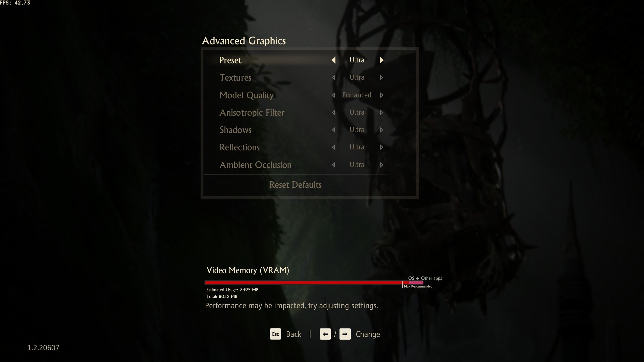Click the left arrow beside Ambient Occlusion
The height and width of the screenshot is (362, 644).
tap(333, 165)
